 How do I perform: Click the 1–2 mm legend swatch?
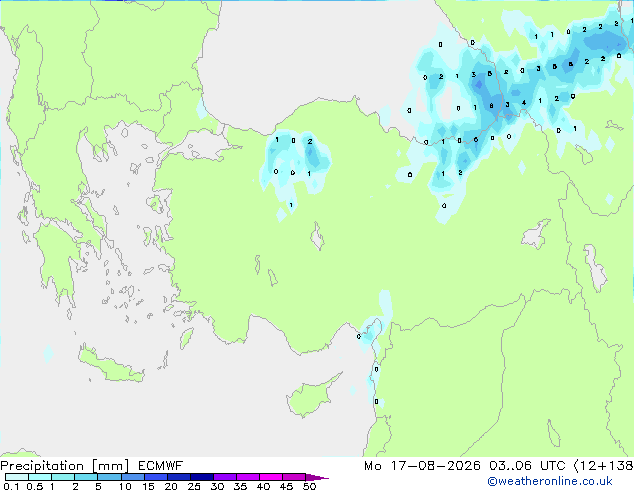63,477
